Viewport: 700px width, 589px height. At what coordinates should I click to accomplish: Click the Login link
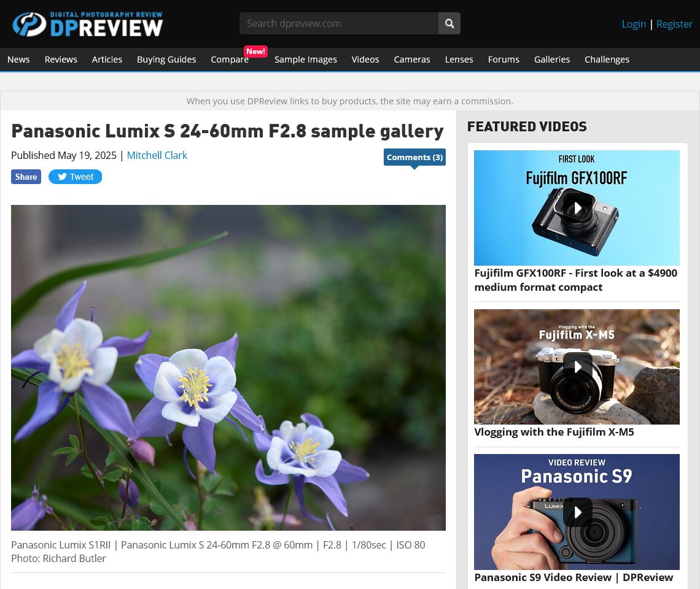pyautogui.click(x=634, y=24)
